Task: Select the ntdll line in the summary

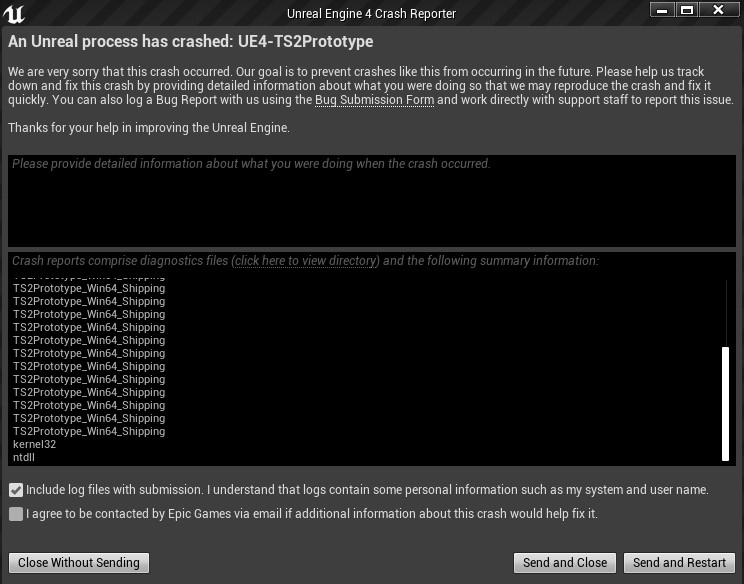Action: click(x=24, y=457)
